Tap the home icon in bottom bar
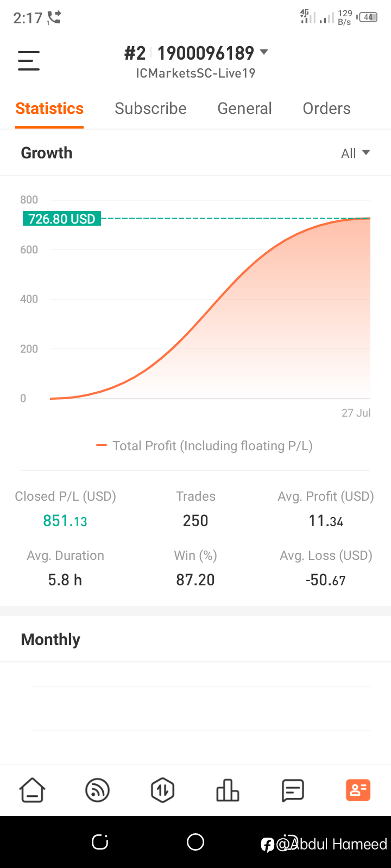The image size is (391, 868). (x=33, y=790)
